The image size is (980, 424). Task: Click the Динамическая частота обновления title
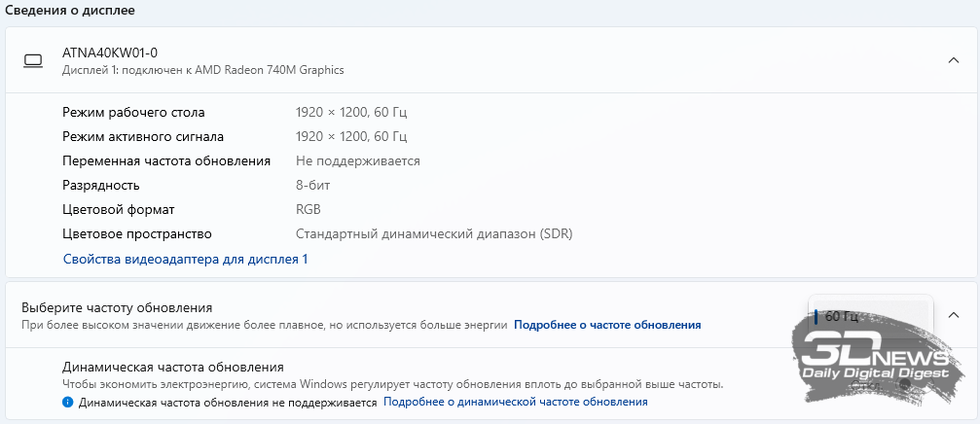(x=172, y=367)
